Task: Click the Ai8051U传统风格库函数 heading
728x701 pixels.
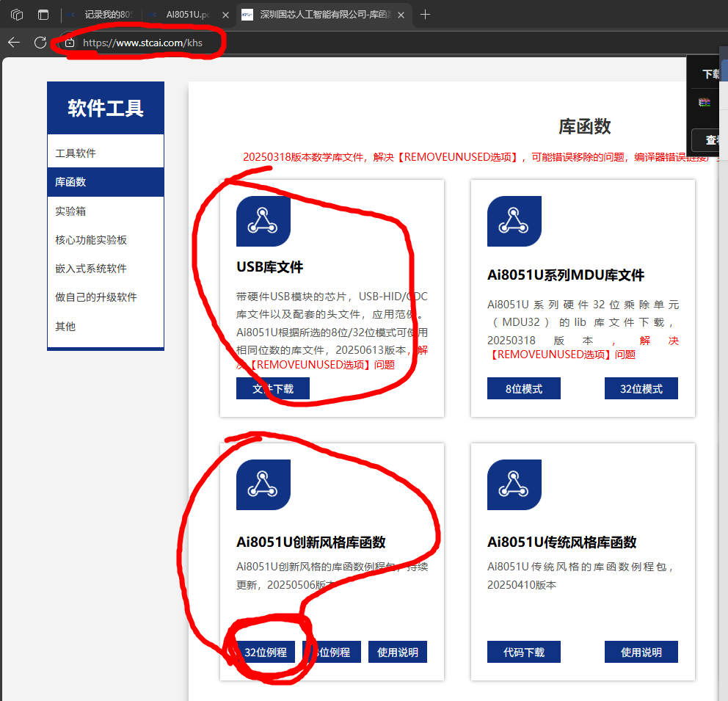Action: pyautogui.click(x=562, y=542)
